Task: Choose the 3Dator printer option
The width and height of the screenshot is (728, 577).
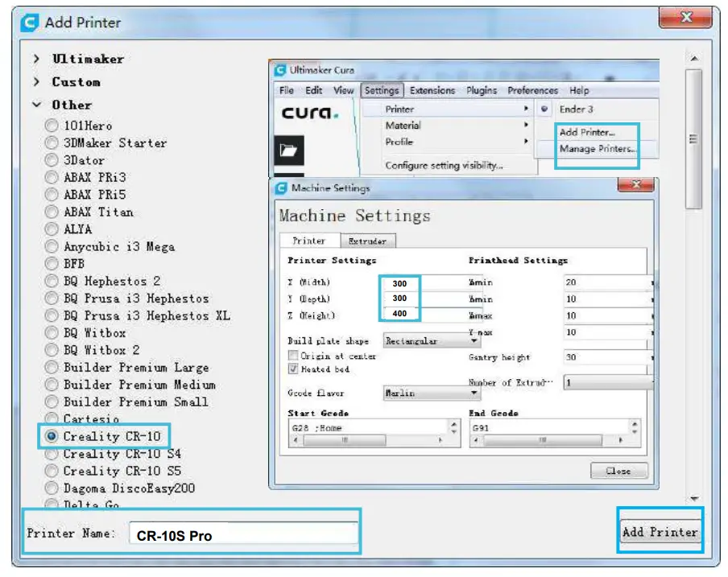Action: point(52,160)
